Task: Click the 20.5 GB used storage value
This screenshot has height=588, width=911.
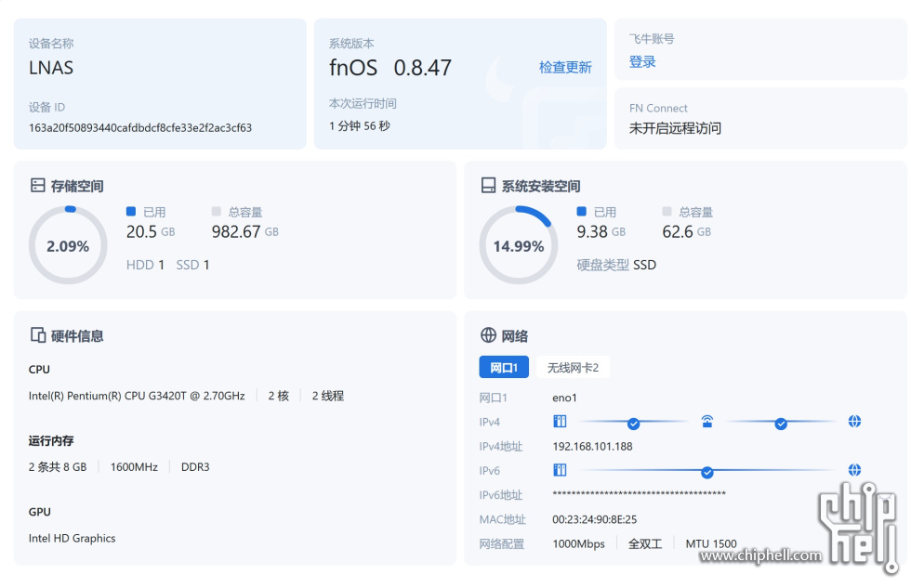Action: [151, 231]
